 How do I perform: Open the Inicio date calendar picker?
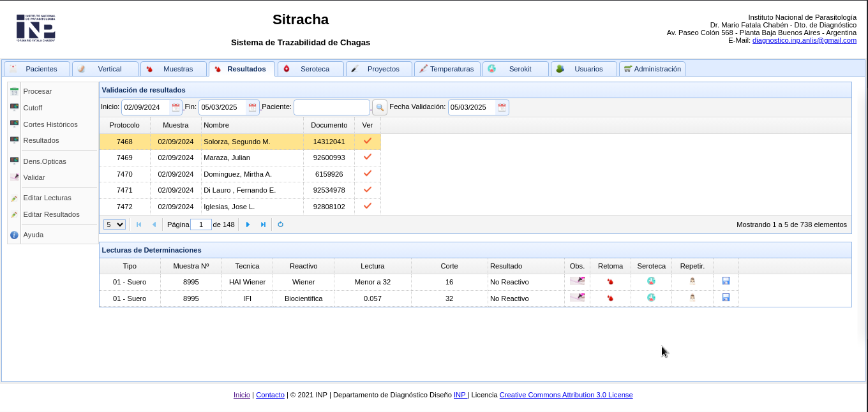[176, 107]
